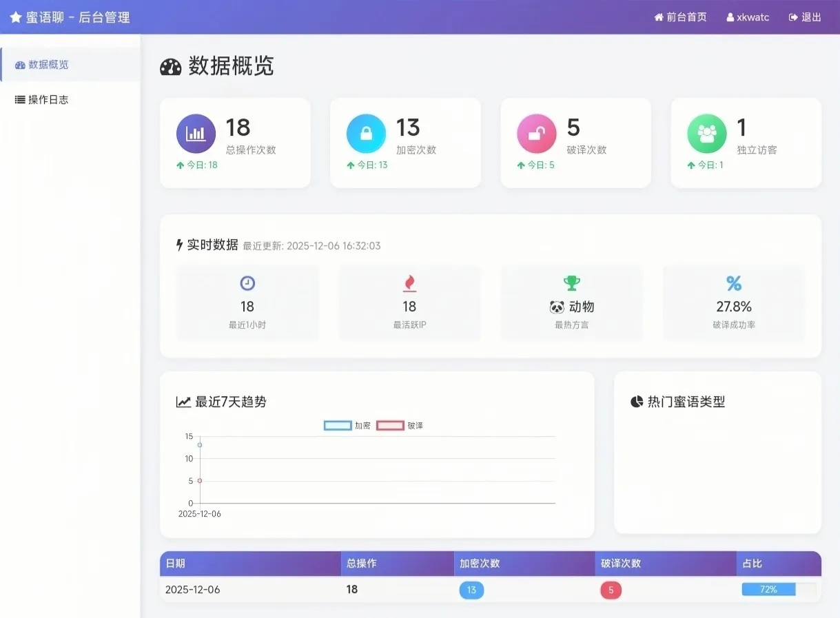The height and width of the screenshot is (618, 840).
Task: Click the flame icon above 最活跃IP
Action: point(409,283)
